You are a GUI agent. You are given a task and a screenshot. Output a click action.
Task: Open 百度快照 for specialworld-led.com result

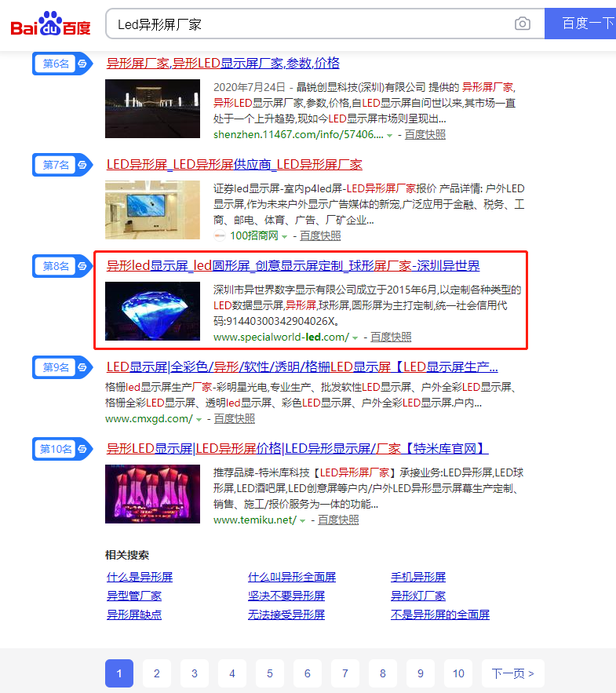tap(391, 337)
